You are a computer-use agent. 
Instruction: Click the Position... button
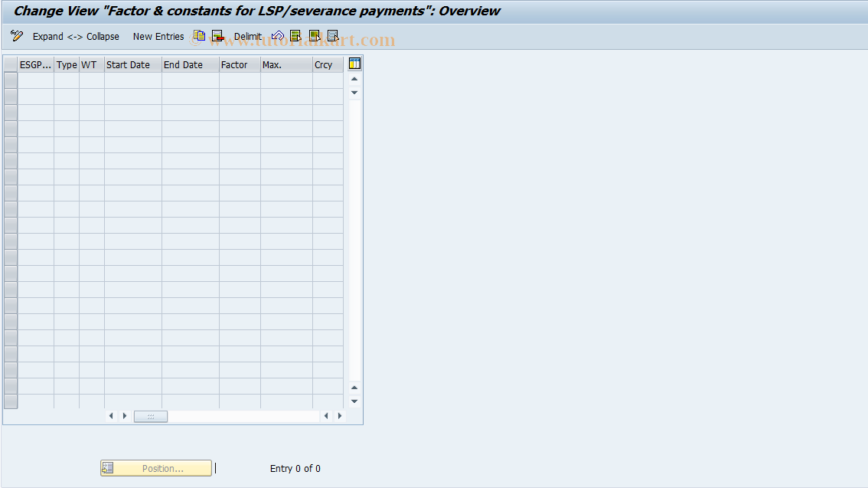[x=156, y=468]
